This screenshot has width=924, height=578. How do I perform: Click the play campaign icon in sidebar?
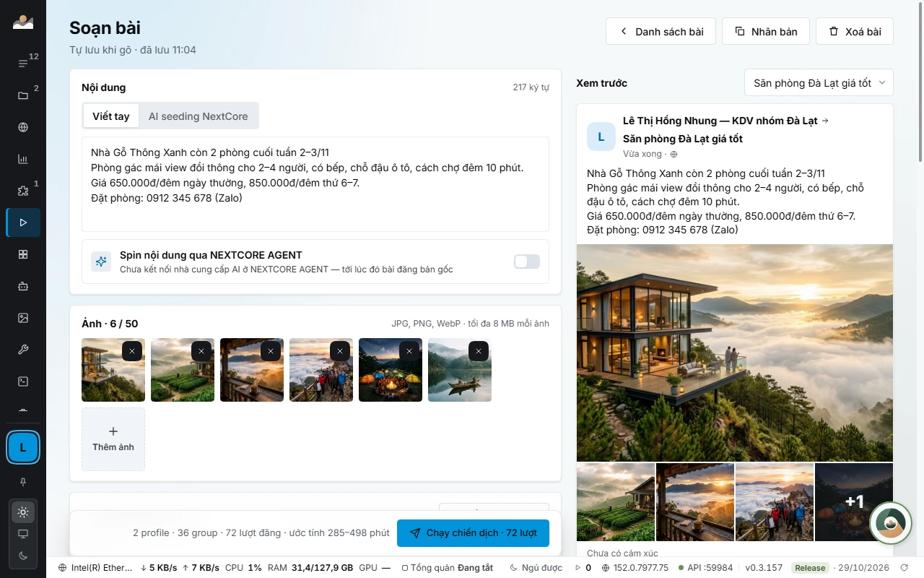click(23, 223)
